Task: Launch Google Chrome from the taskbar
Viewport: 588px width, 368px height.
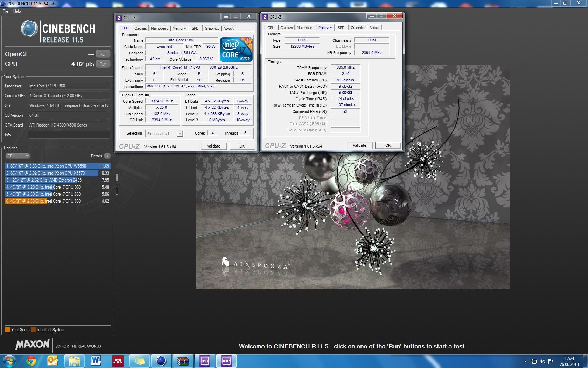Action: 31,361
